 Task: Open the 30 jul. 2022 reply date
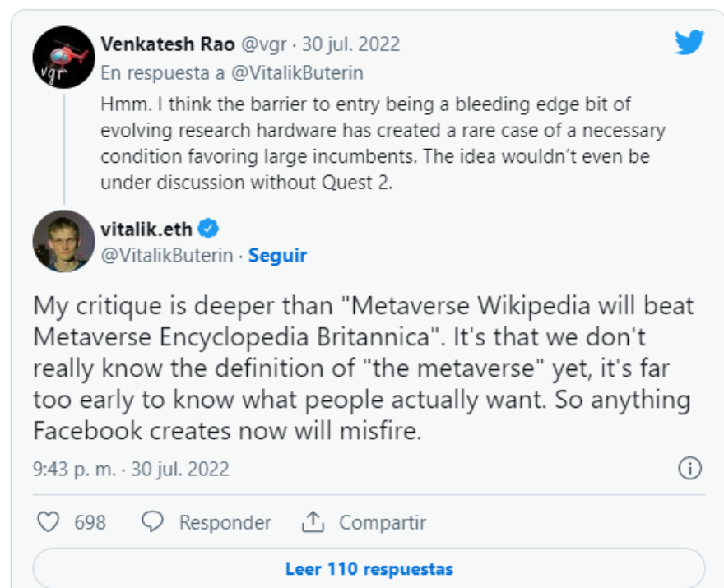pos(350,44)
